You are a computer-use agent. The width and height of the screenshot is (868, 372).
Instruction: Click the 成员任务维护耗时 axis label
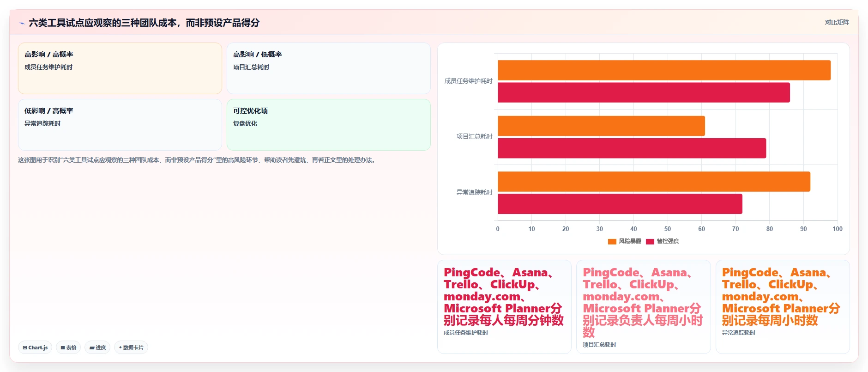pyautogui.click(x=468, y=81)
